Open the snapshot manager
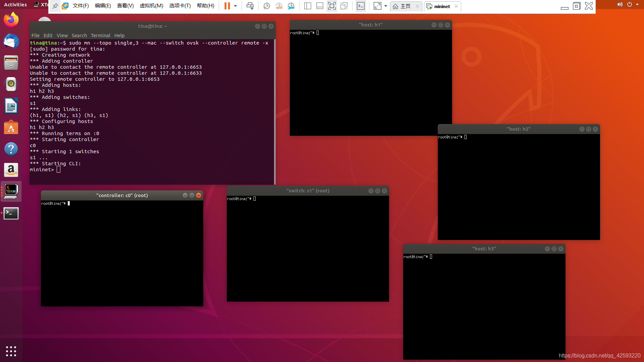The width and height of the screenshot is (644, 362). coord(291,6)
